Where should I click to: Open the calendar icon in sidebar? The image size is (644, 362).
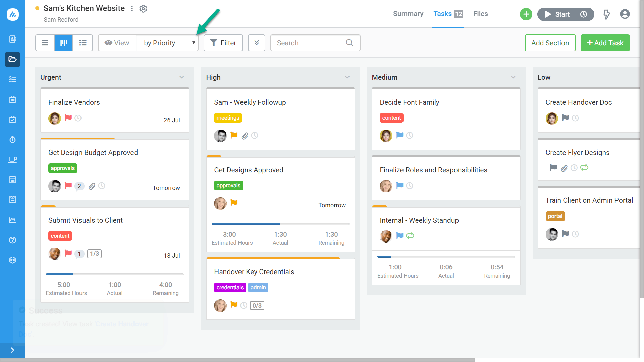point(12,99)
